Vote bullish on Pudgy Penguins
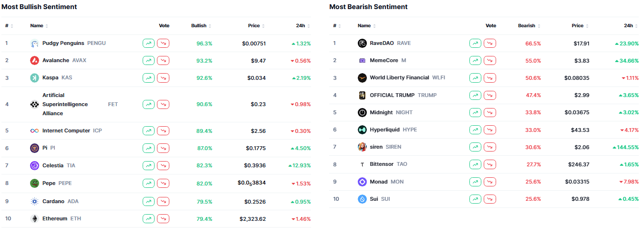 point(148,43)
